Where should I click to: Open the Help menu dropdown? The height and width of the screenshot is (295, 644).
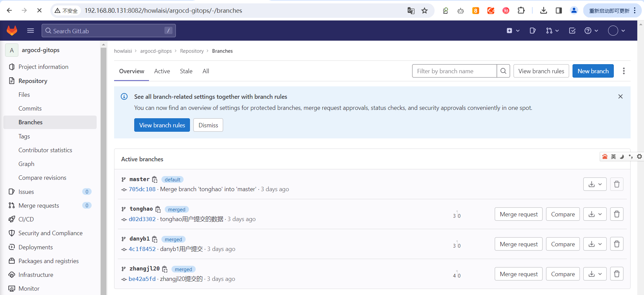point(591,31)
